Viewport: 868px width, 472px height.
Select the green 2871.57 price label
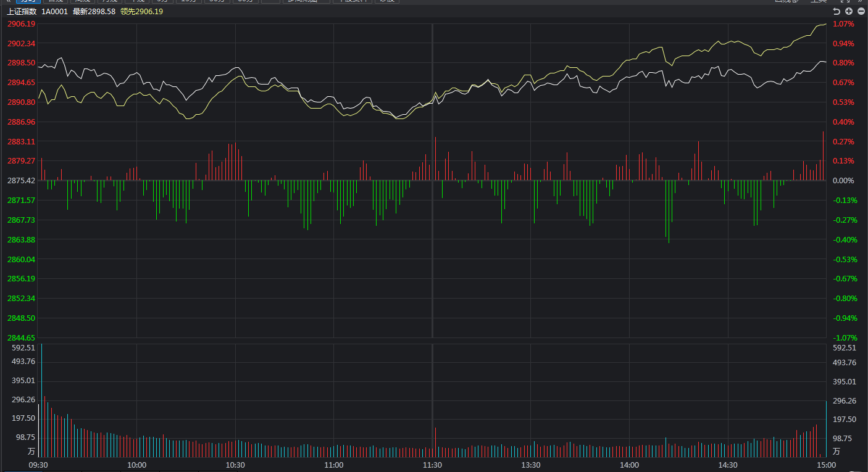pyautogui.click(x=21, y=200)
